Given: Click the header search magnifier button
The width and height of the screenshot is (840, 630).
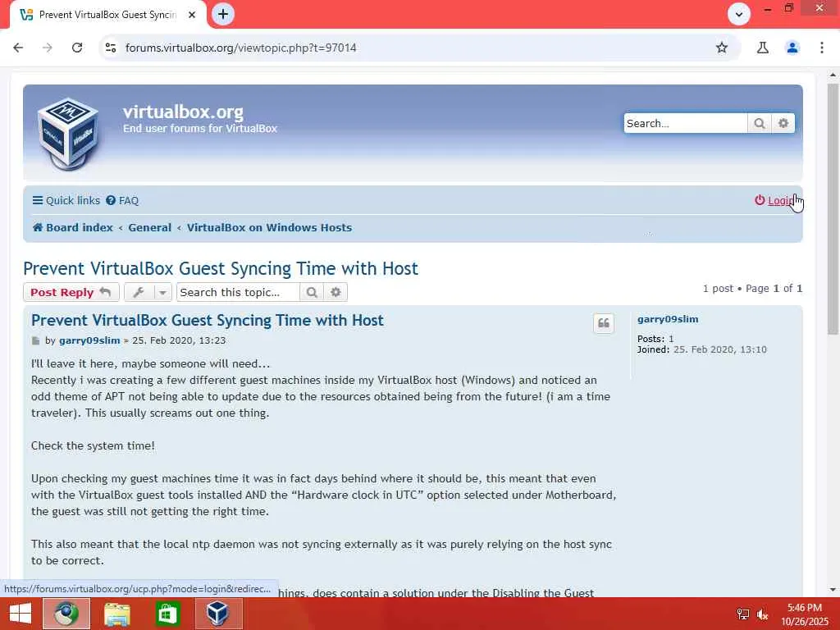Looking at the screenshot, I should tap(759, 123).
